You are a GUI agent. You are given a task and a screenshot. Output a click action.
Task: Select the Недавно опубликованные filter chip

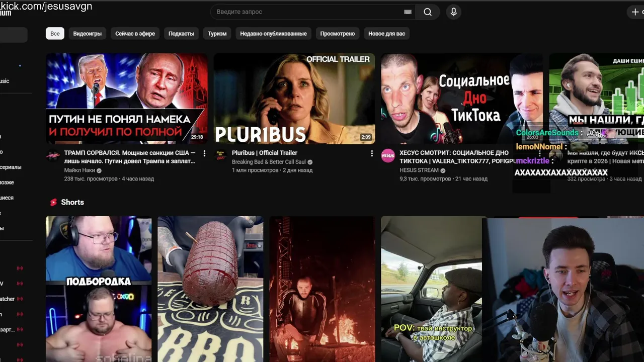pyautogui.click(x=273, y=34)
